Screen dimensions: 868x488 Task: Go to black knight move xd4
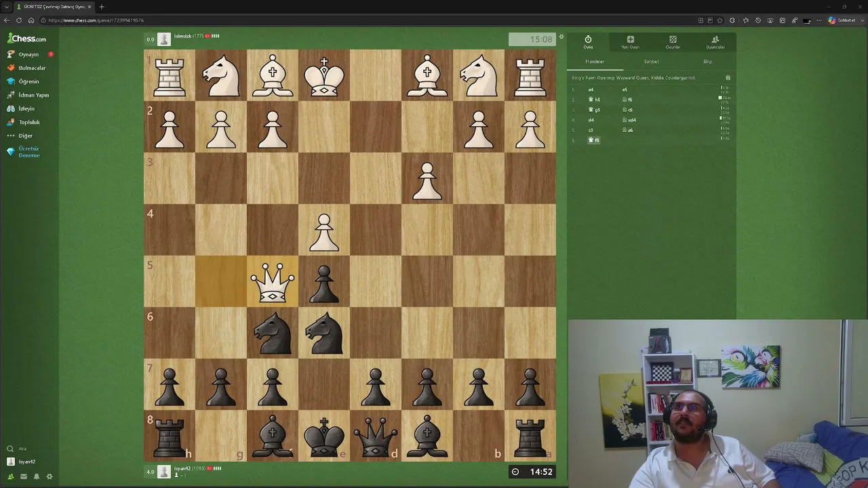(x=629, y=120)
